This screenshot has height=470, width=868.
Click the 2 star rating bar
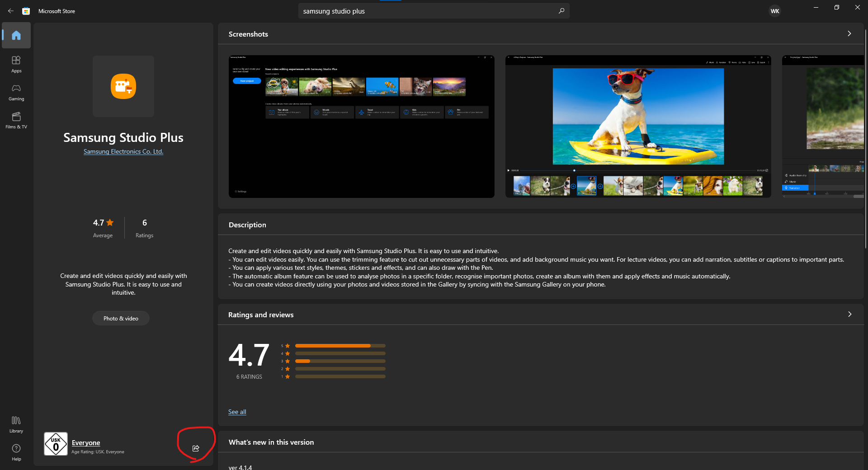[340, 369]
